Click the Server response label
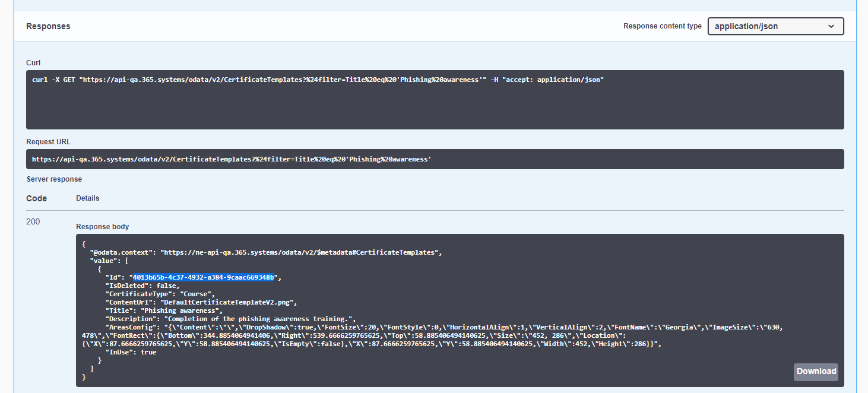The image size is (868, 393). click(x=54, y=179)
